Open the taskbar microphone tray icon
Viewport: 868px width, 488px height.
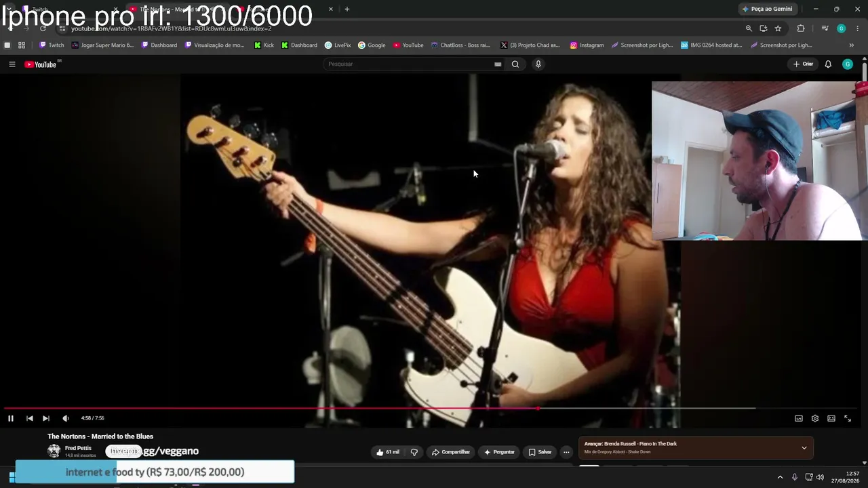(x=795, y=477)
